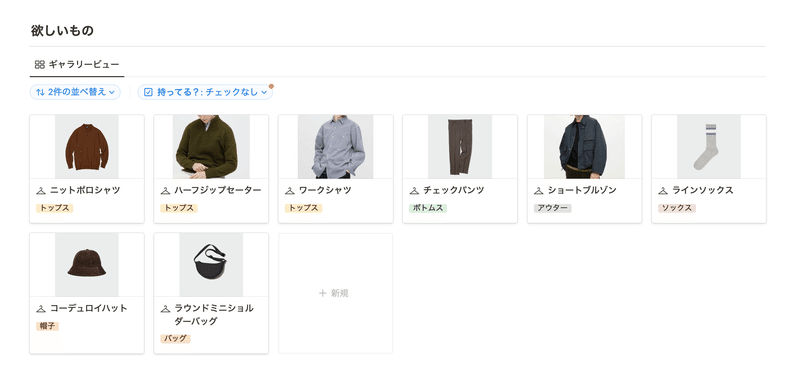The image size is (800, 382).
Task: Open the check pants image
Action: coord(460,147)
